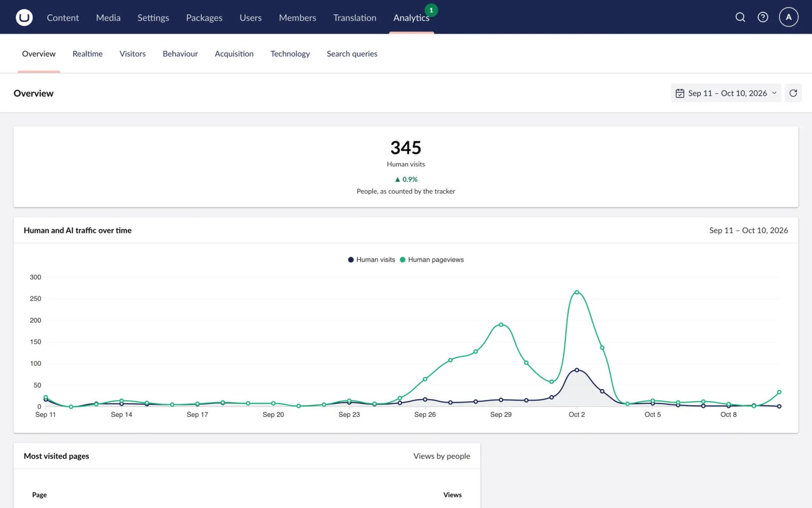
Task: Toggle Human visits legend series
Action: (371, 260)
